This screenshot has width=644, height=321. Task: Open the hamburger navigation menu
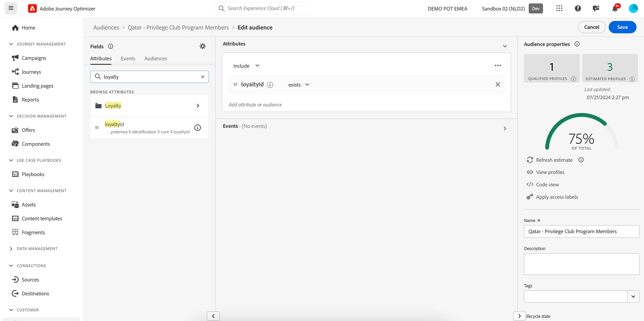click(11, 8)
